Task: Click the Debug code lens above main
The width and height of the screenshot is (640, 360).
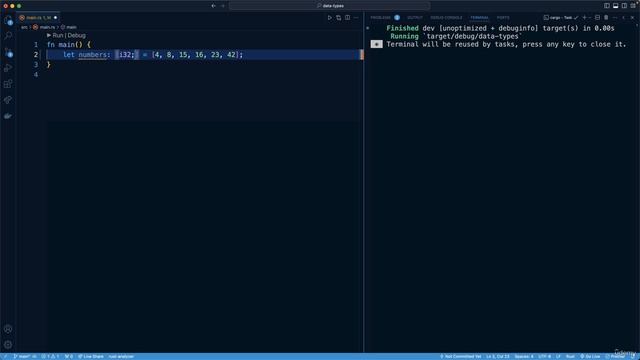Action: (77, 36)
